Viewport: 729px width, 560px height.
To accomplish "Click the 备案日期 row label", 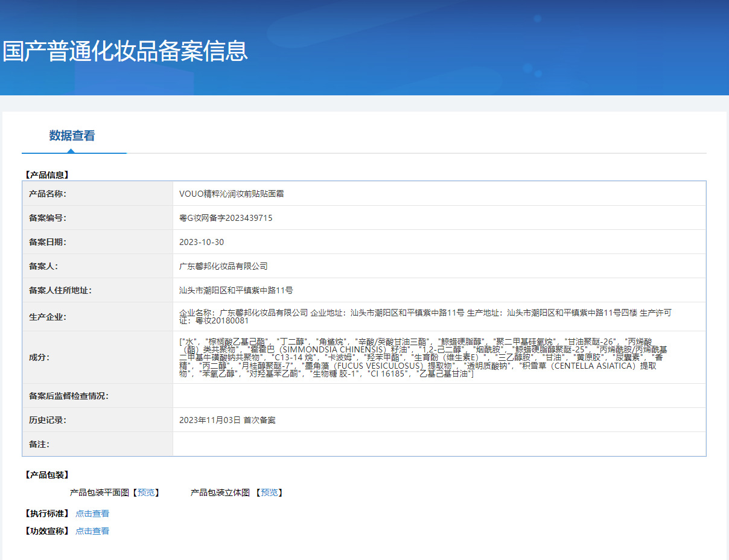I will tap(48, 242).
